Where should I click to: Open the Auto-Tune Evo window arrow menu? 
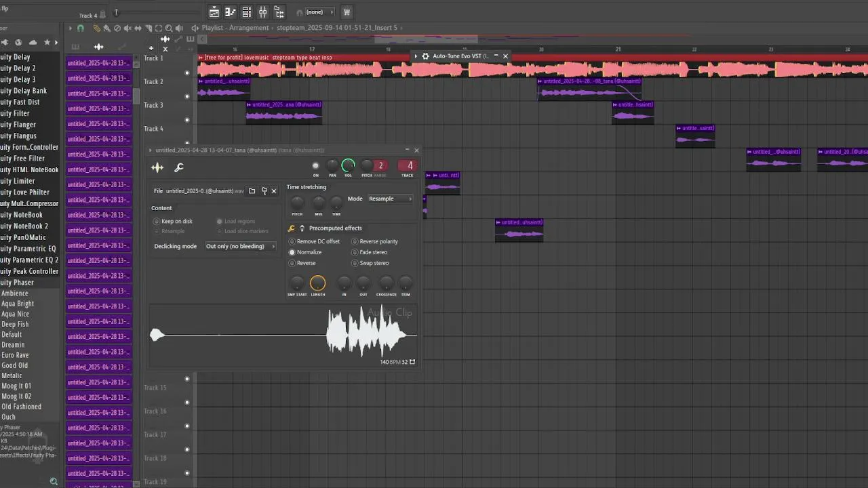tap(416, 56)
